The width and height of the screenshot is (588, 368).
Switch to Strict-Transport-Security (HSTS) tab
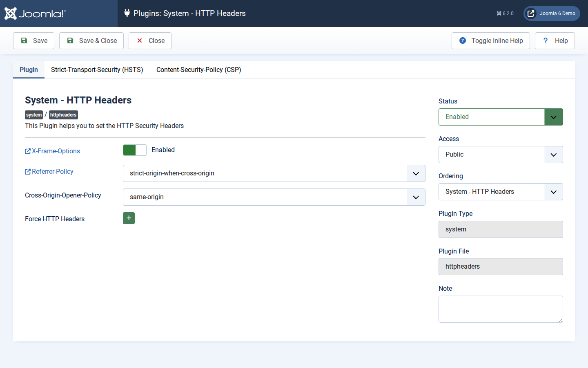tap(97, 70)
